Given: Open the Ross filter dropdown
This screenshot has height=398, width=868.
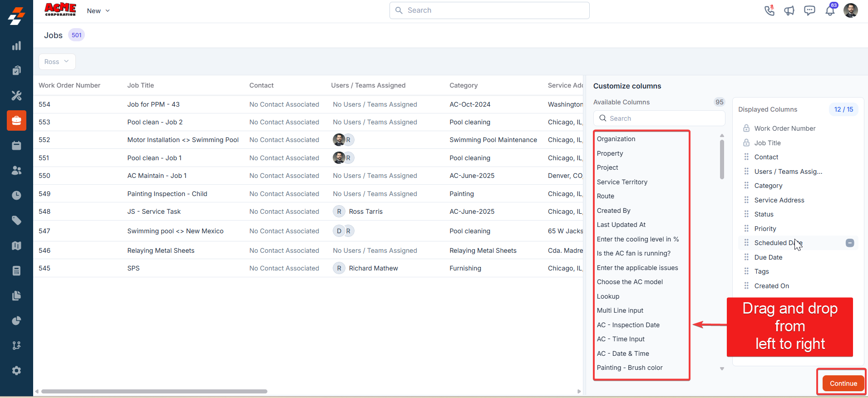Looking at the screenshot, I should coord(57,62).
